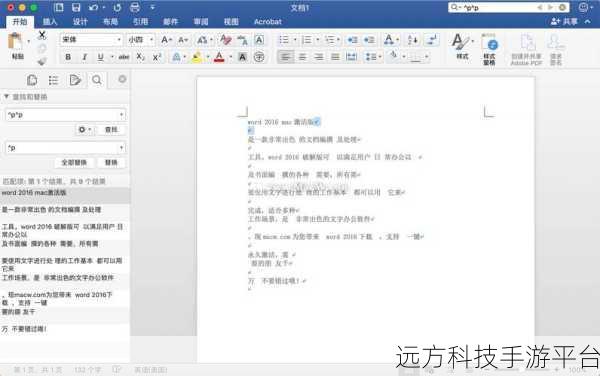Create and share an Adobe PDF
Viewport: 600px width, 376px height.
tap(527, 49)
